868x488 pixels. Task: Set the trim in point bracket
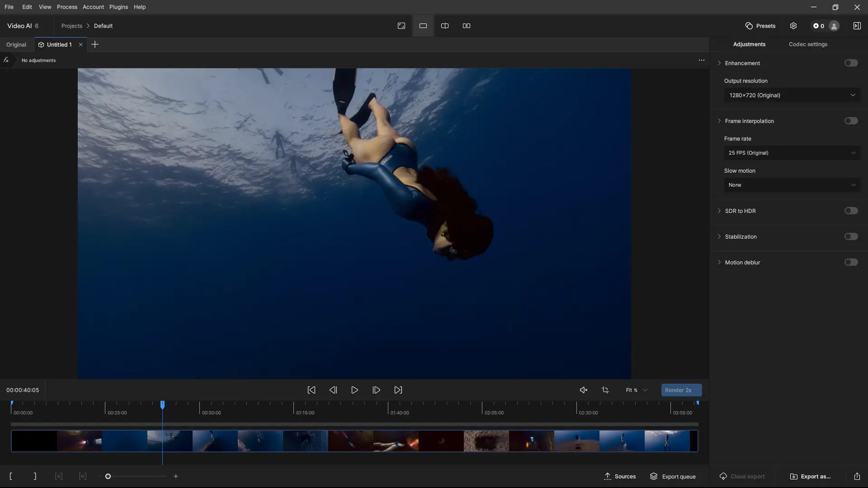click(x=11, y=476)
